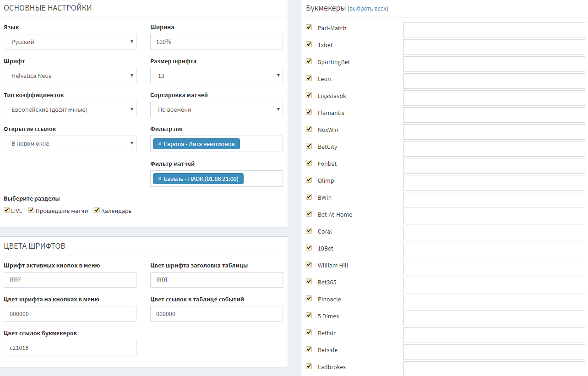Toggle the Leon bookmaker checkbox
This screenshot has height=376, width=588.
pyautogui.click(x=309, y=78)
